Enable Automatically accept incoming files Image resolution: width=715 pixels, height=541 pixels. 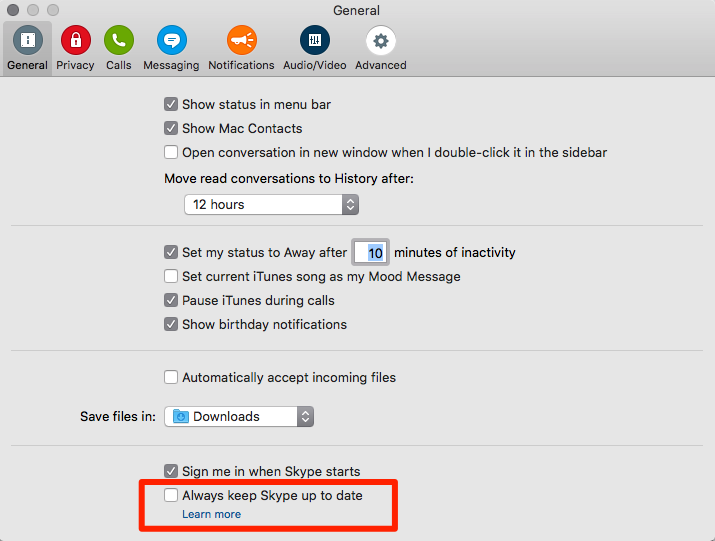tap(171, 377)
